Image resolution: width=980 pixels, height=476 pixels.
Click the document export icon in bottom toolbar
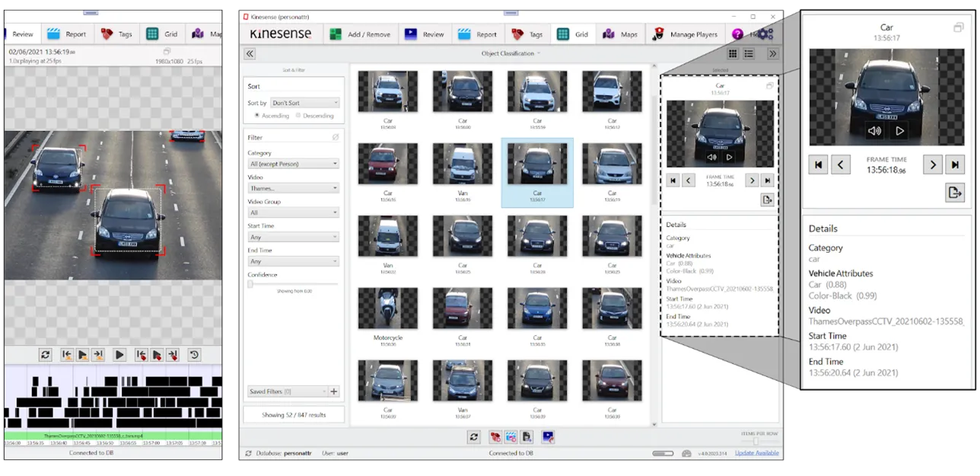pos(528,437)
